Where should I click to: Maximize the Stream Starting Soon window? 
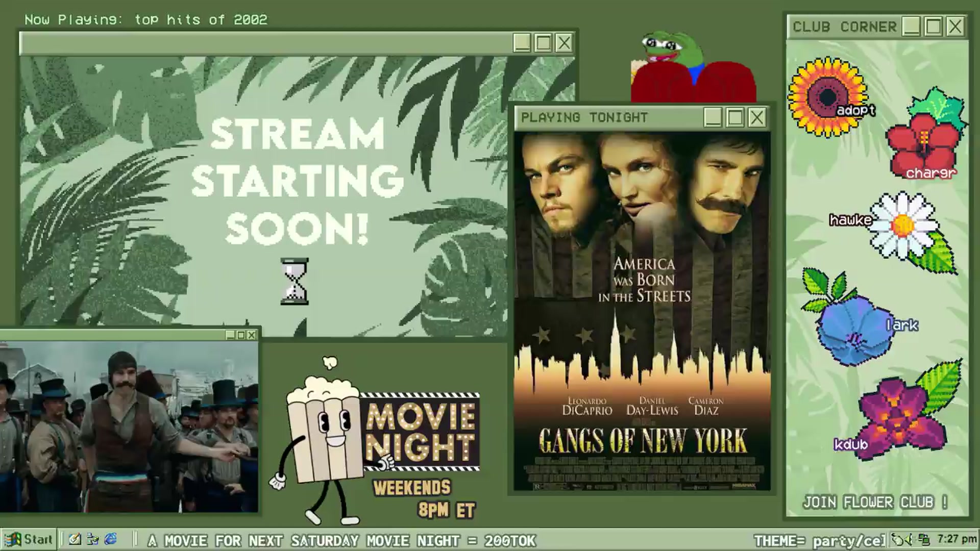543,43
